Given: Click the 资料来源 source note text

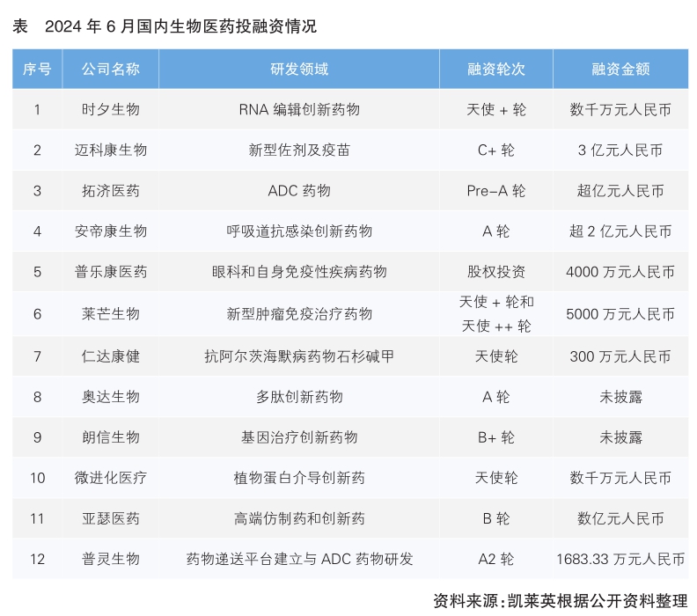Looking at the screenshot, I should click(560, 601).
